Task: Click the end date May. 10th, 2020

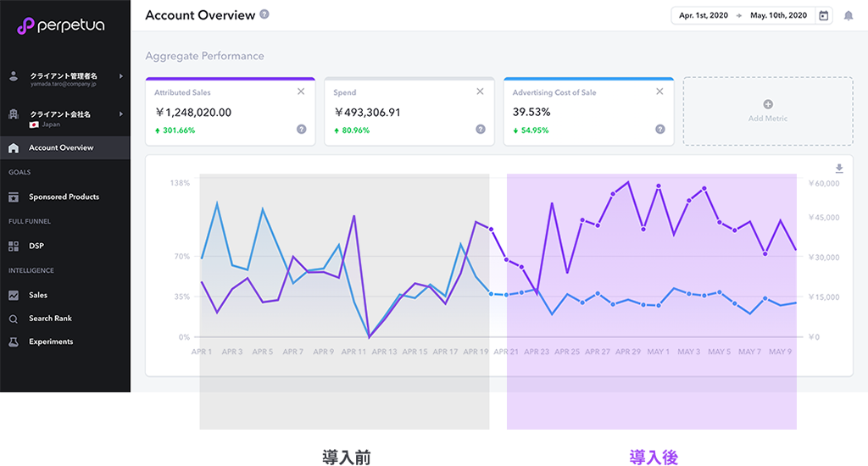Action: (x=778, y=15)
